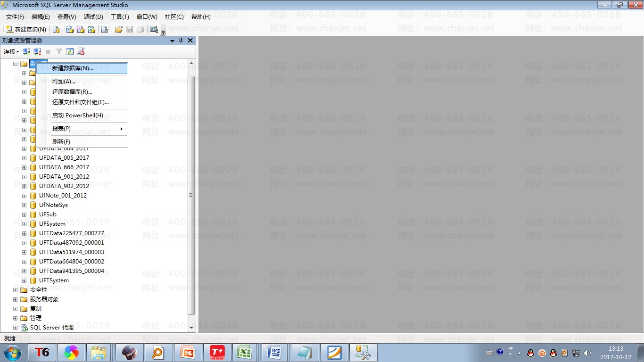Select the UfNoteSys database
Screen dimensions: 644x362
53,205
